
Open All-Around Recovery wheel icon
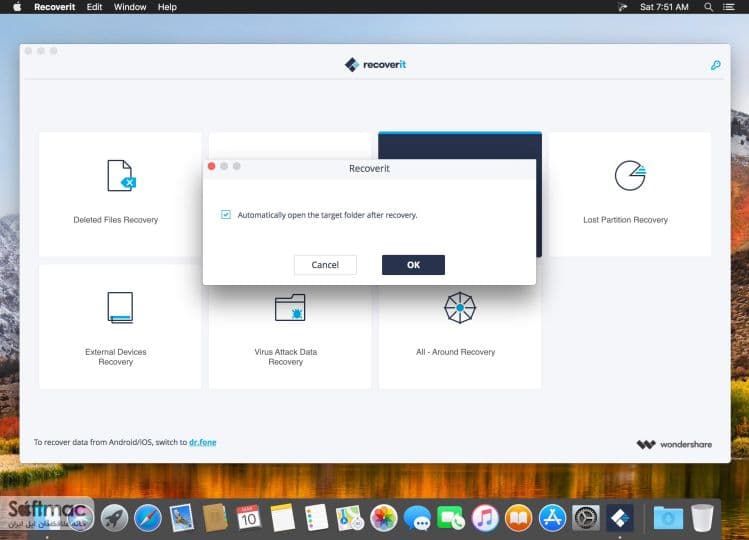pyautogui.click(x=460, y=308)
